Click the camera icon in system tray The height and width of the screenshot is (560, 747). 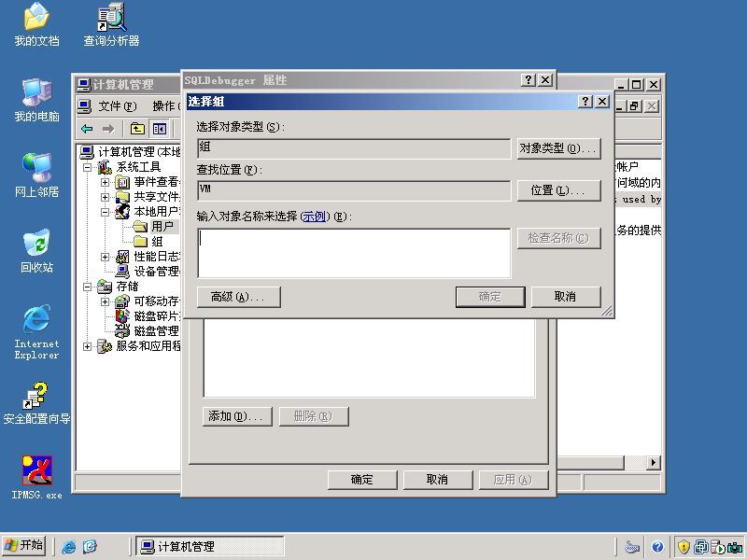click(x=737, y=547)
